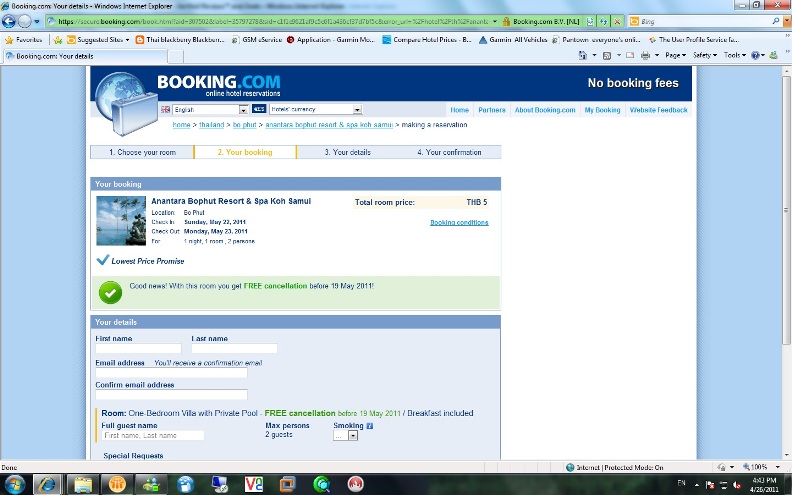The image size is (792, 495).
Task: Open the Safety menu
Action: pyautogui.click(x=705, y=55)
